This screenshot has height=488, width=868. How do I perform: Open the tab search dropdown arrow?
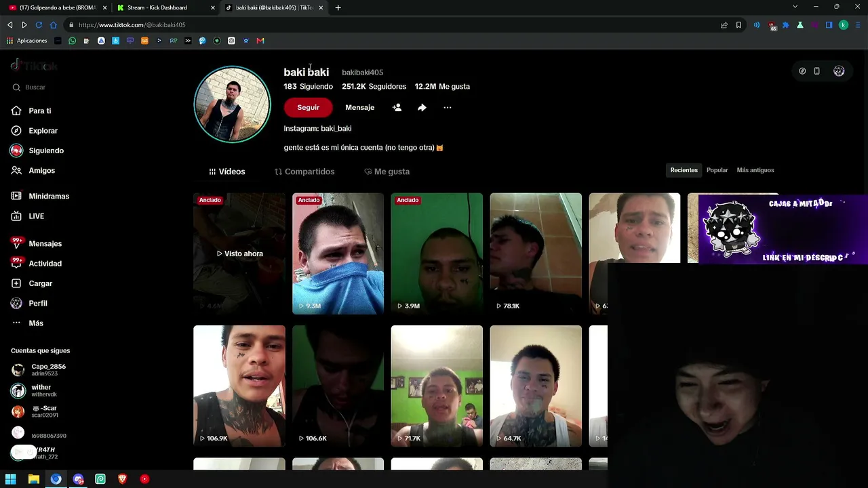pyautogui.click(x=795, y=7)
